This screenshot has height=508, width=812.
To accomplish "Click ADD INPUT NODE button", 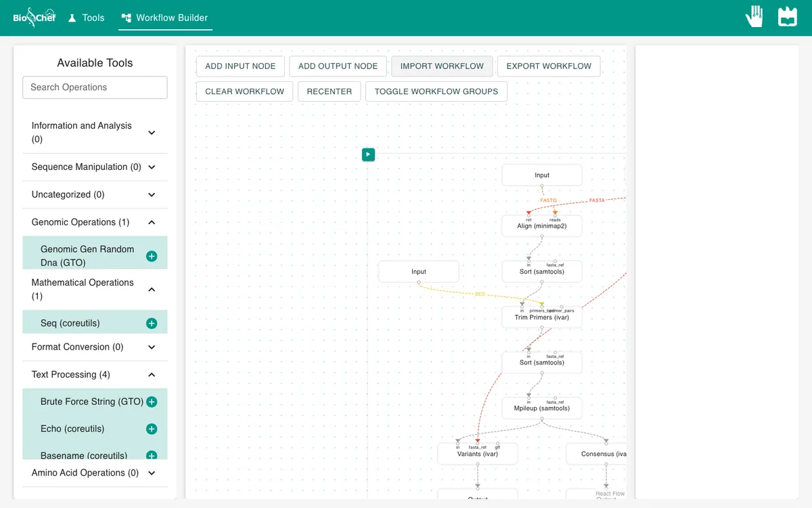I will 240,66.
